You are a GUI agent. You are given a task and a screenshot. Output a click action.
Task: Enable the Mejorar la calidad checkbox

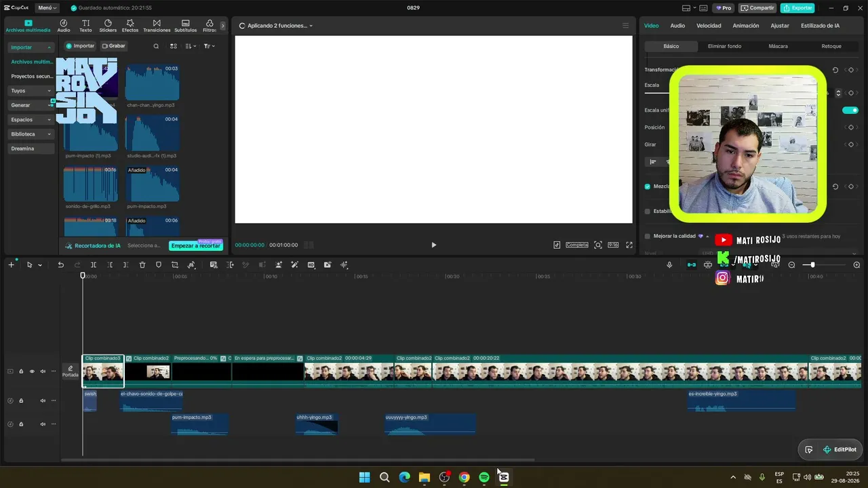point(647,237)
